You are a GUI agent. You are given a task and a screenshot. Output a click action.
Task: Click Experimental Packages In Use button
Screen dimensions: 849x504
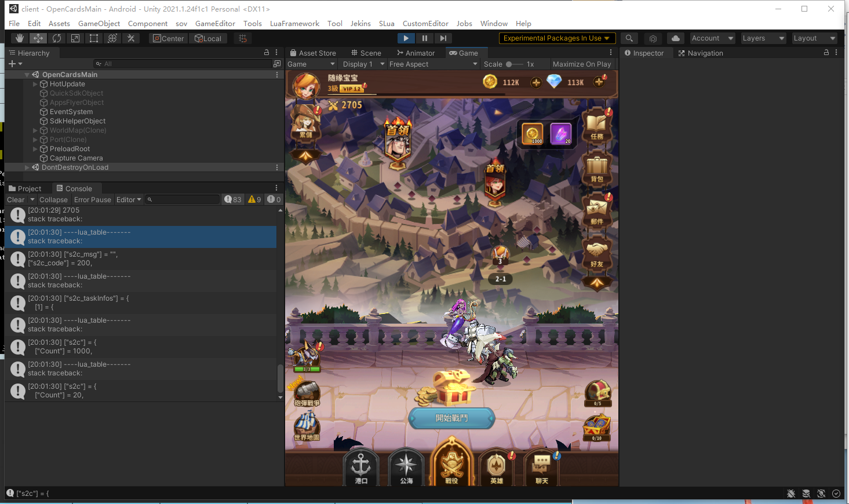tap(556, 38)
